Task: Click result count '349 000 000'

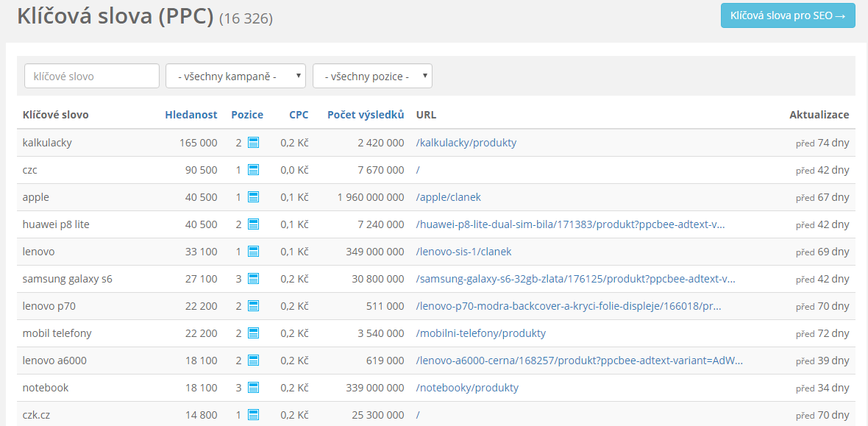Action: point(374,252)
